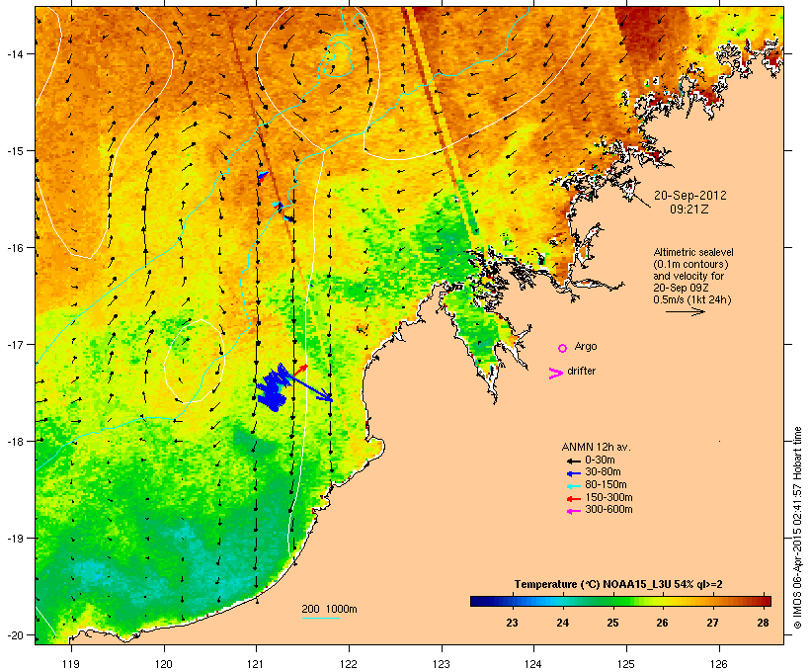This screenshot has height=672, width=810.
Task: Click longitude axis label 121
Action: 256,664
